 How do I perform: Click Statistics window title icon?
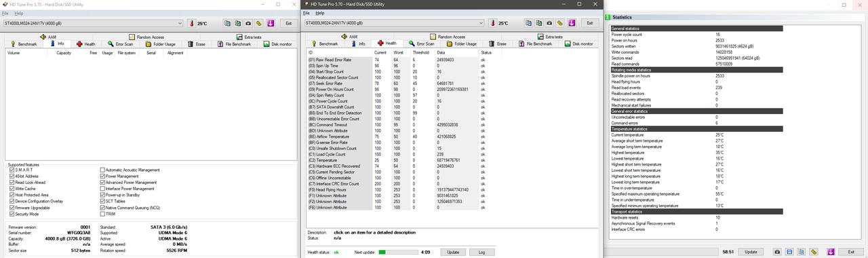[x=608, y=16]
